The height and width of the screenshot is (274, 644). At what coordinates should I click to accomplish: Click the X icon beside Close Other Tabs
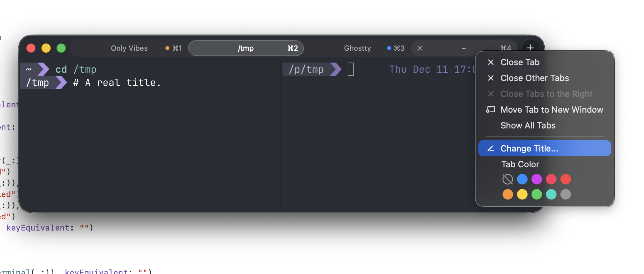click(491, 78)
